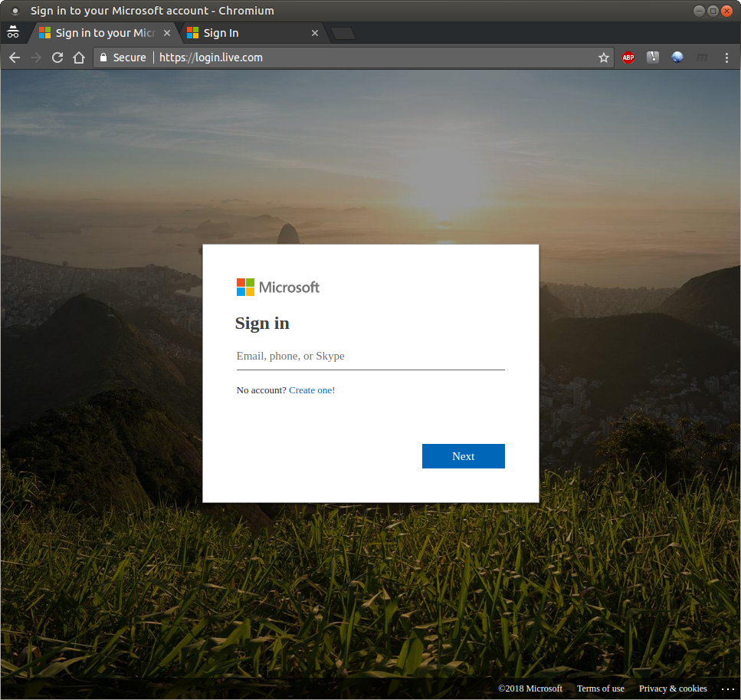Open the Terms of use link
This screenshot has height=700, width=741.
click(600, 688)
